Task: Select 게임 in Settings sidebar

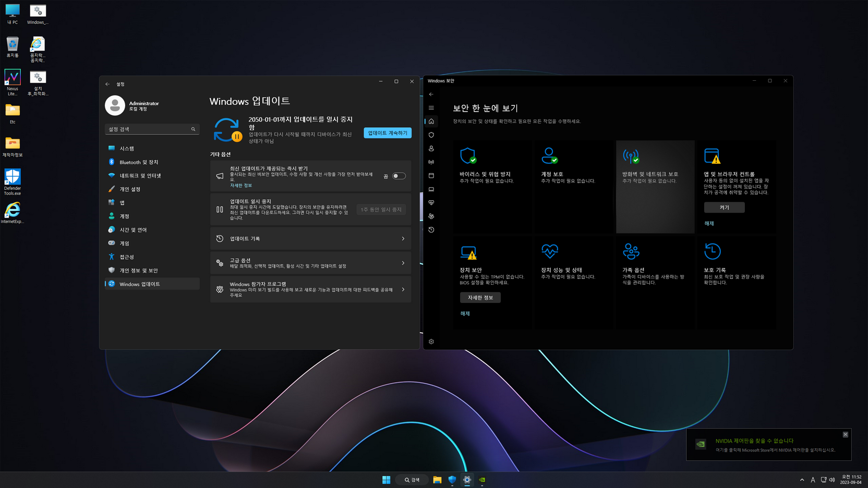Action: point(152,243)
